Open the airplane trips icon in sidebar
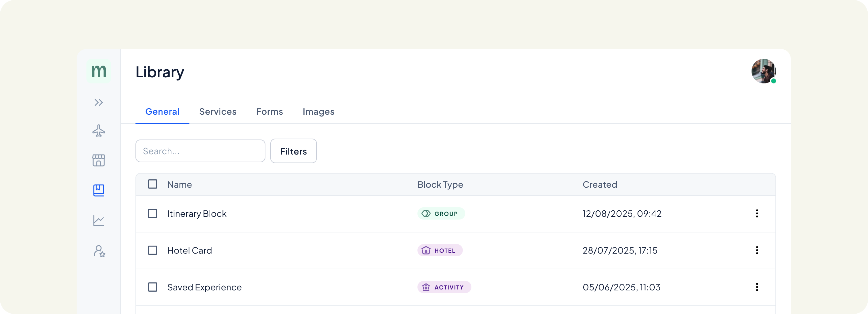This screenshot has width=868, height=314. click(x=99, y=131)
